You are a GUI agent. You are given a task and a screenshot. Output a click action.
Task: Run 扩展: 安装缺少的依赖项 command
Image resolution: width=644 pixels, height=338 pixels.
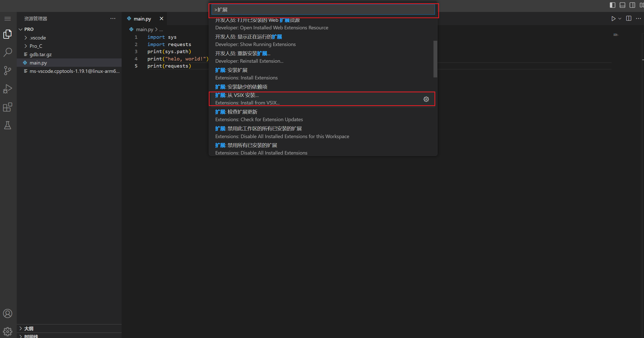(321, 87)
